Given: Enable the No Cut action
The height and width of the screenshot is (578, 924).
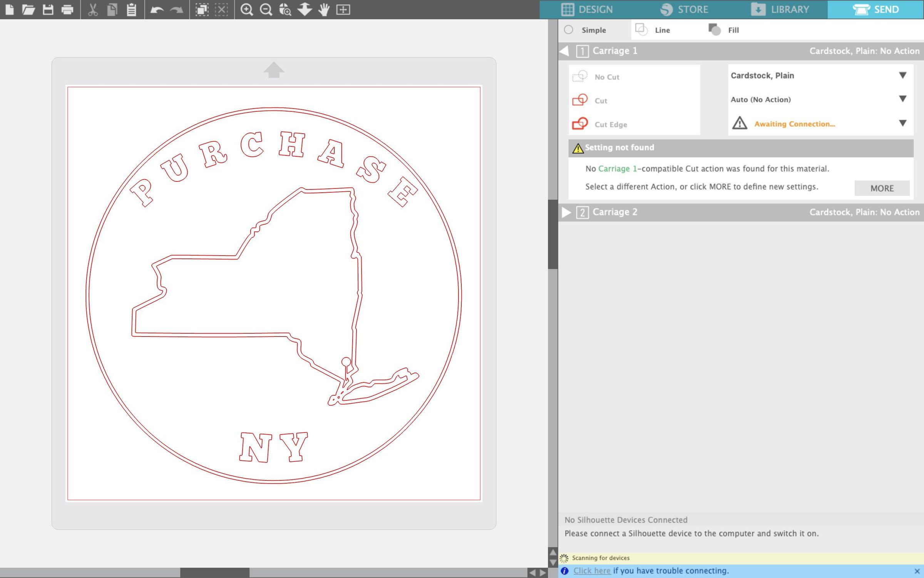Looking at the screenshot, I should 607,77.
